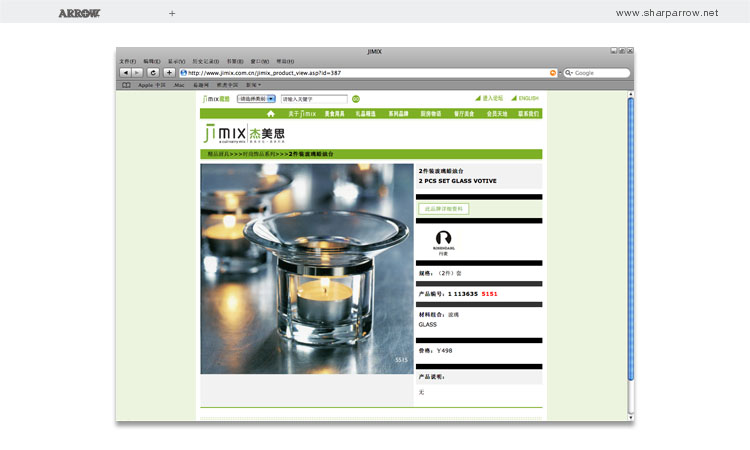Viewport: 750px width, 450px height.
Task: Open the 窗口(W) menu
Action: [260, 61]
